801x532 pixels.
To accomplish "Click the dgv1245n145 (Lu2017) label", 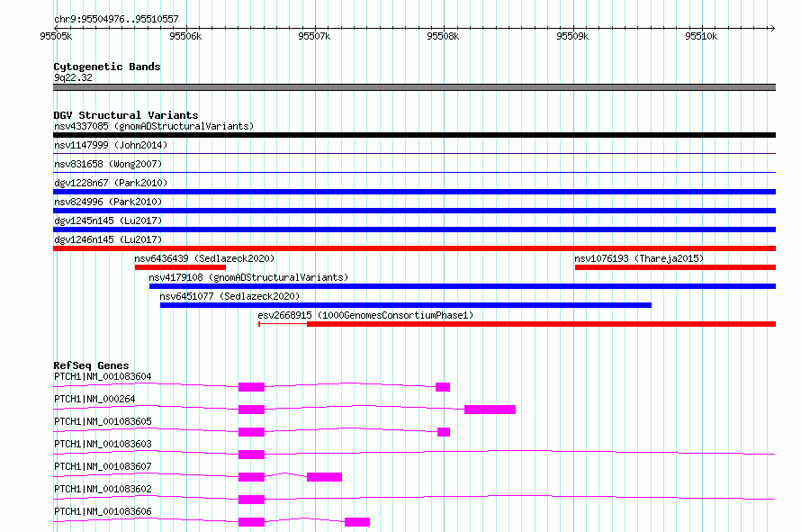I will pos(108,221).
